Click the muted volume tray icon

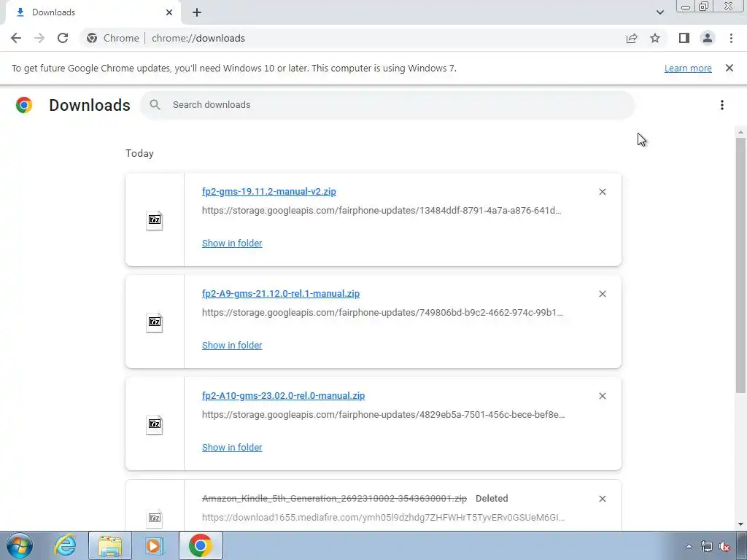724,546
